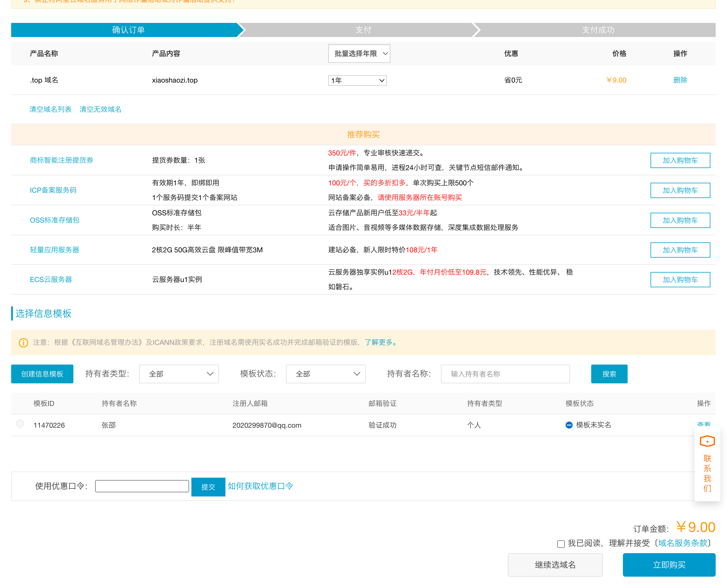
Task: Open the OSS标准存储包 product link
Action: tap(54, 220)
